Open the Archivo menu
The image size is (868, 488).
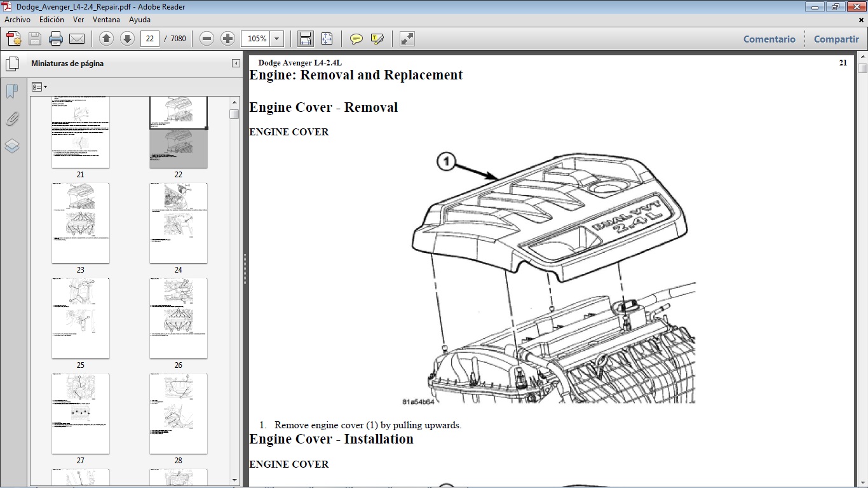(17, 20)
